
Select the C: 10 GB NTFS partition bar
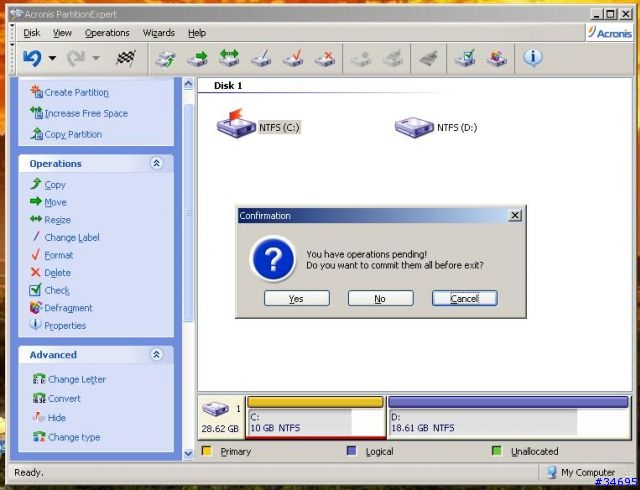point(316,417)
